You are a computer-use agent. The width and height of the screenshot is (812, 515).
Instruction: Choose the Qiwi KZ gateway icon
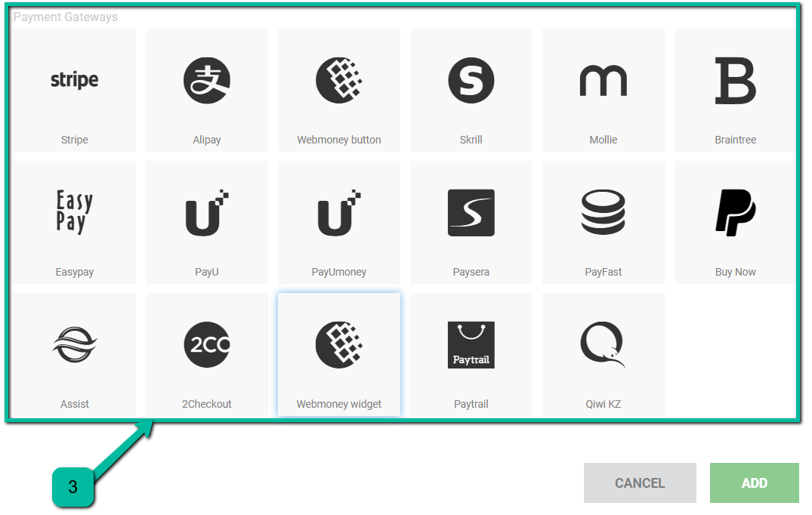tap(604, 344)
